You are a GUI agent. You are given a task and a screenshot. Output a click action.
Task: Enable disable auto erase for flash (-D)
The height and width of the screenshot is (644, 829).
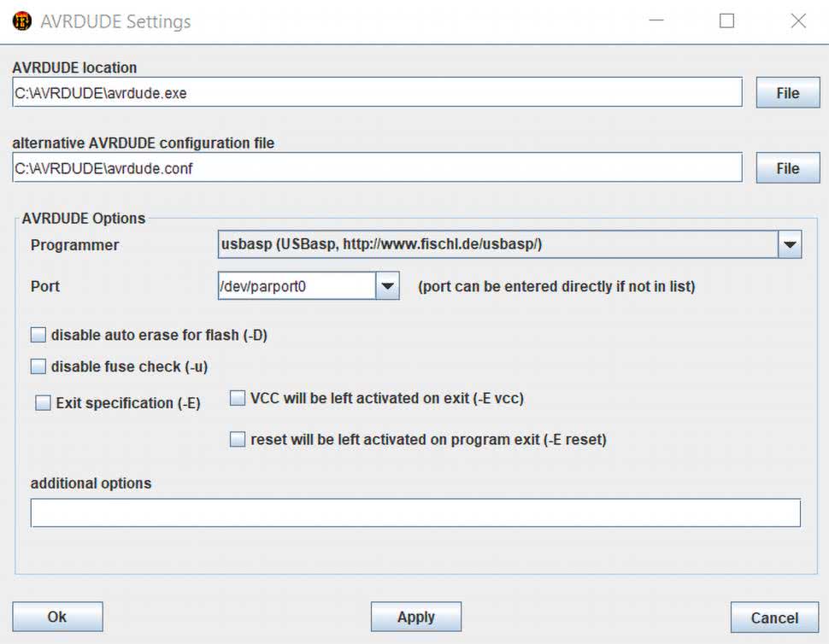[38, 335]
